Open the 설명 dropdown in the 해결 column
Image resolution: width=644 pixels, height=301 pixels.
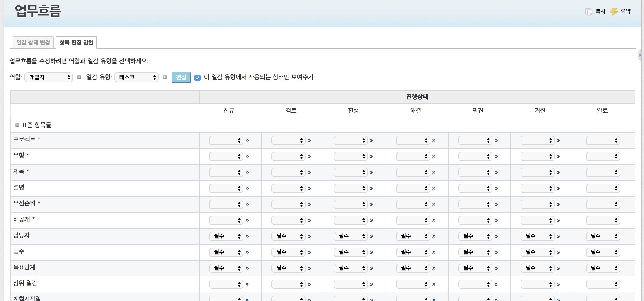point(413,189)
